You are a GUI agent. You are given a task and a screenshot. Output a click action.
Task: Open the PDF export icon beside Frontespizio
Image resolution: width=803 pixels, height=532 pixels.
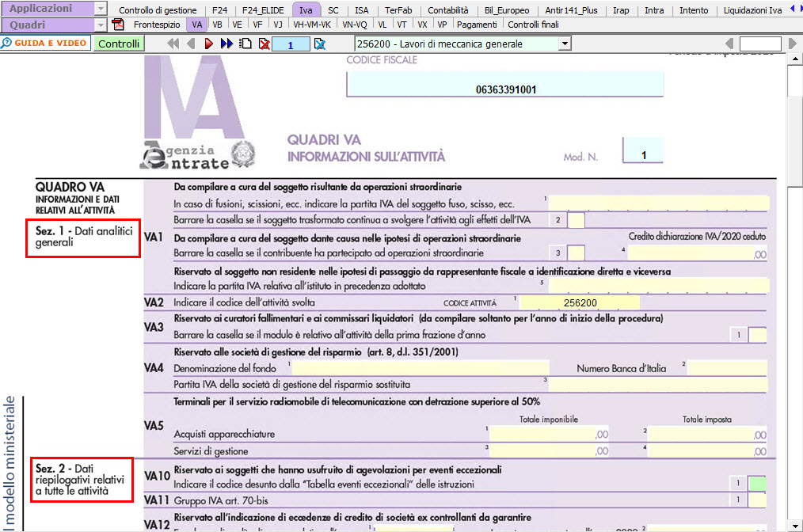tap(118, 24)
